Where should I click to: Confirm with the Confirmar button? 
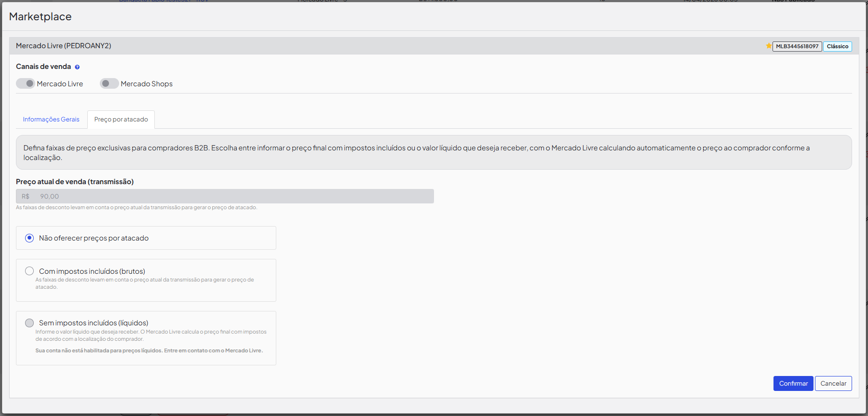tap(793, 384)
